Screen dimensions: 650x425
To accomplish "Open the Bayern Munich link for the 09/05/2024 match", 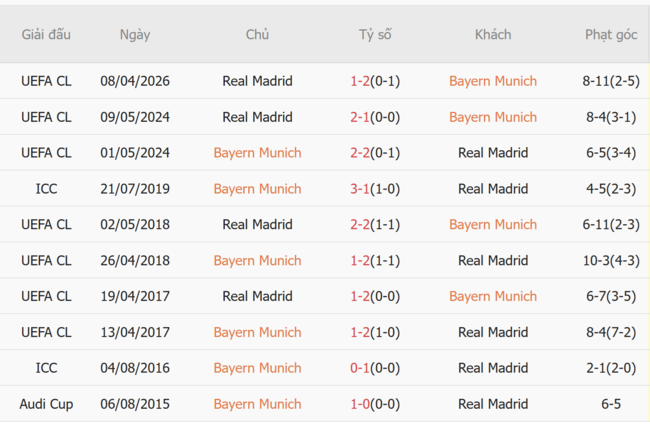I will pyautogui.click(x=492, y=117).
